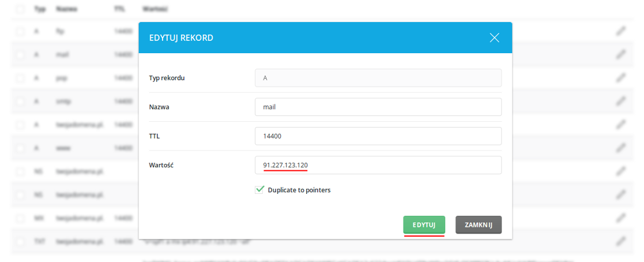
Task: Tick the checkbox for the TXT record
Action: [x=20, y=241]
